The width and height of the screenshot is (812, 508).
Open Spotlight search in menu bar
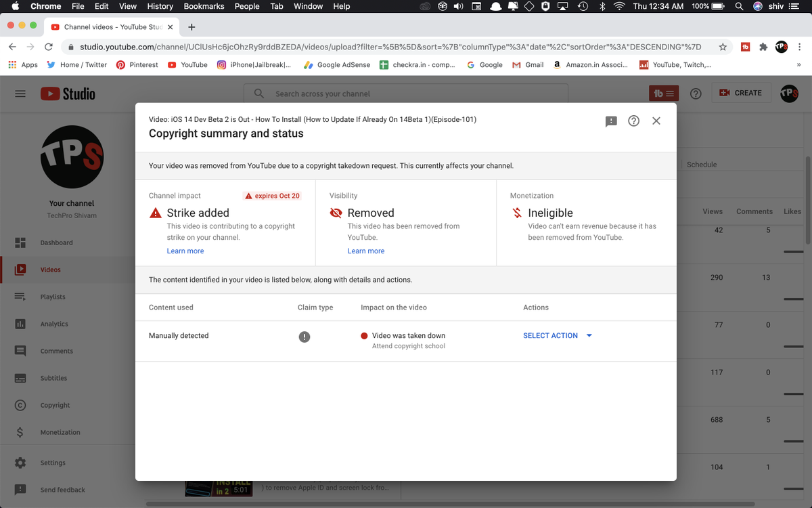[x=739, y=6]
